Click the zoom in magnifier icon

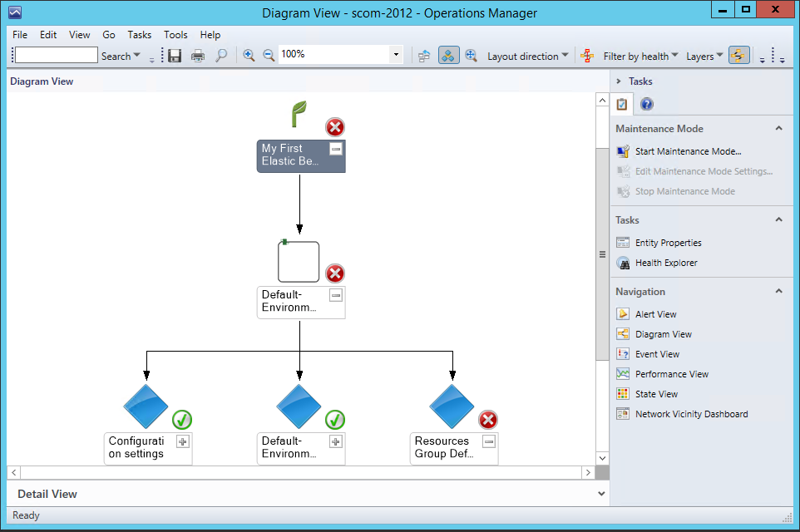[x=249, y=56]
